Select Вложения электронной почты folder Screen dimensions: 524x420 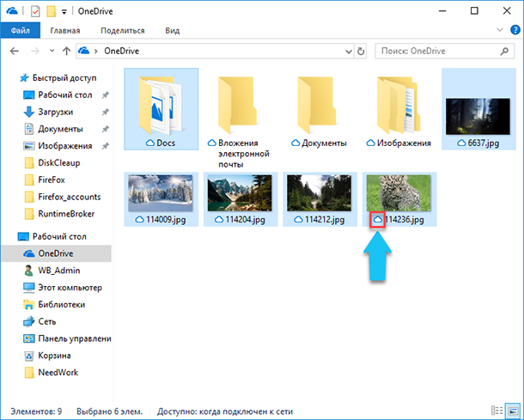(241, 120)
